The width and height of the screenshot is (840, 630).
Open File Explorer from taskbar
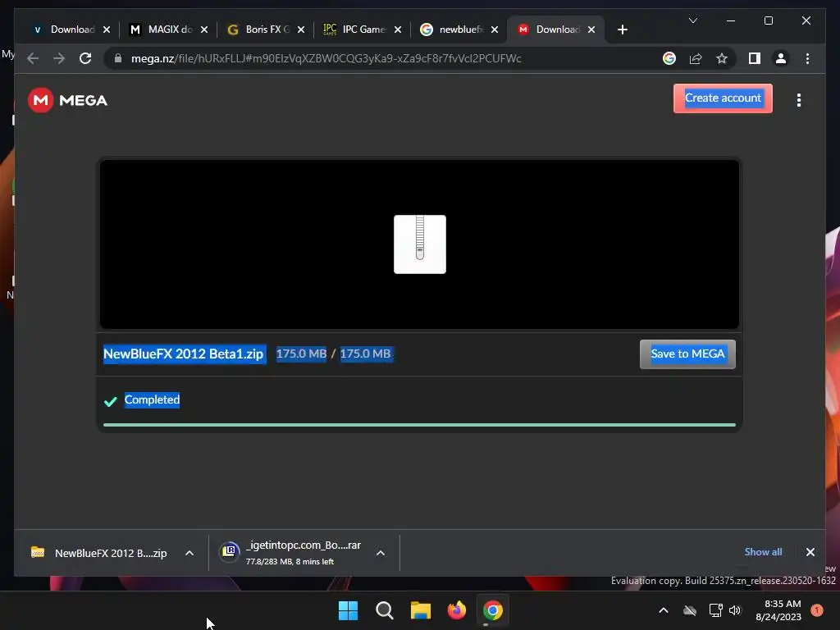421,610
